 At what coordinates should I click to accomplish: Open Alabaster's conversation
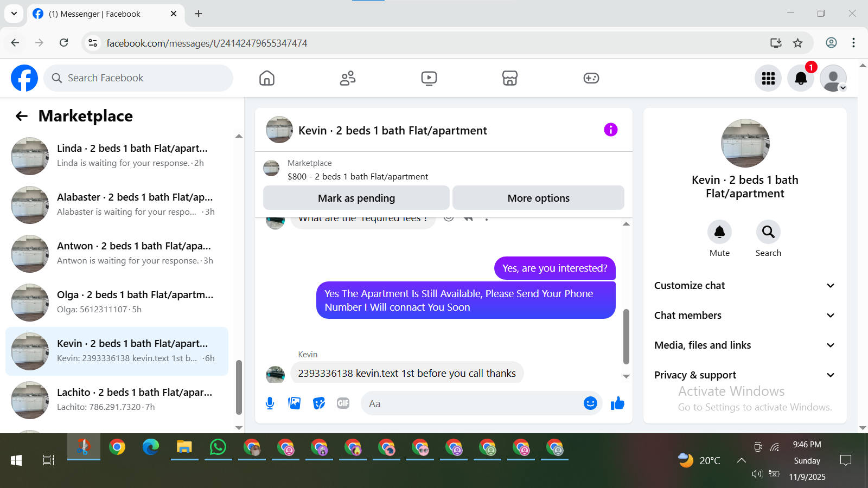click(117, 205)
